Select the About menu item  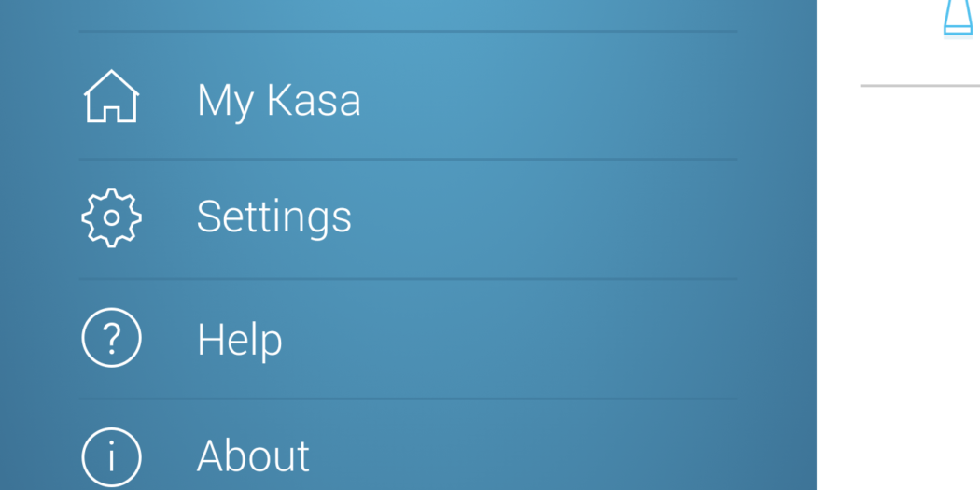(x=253, y=457)
